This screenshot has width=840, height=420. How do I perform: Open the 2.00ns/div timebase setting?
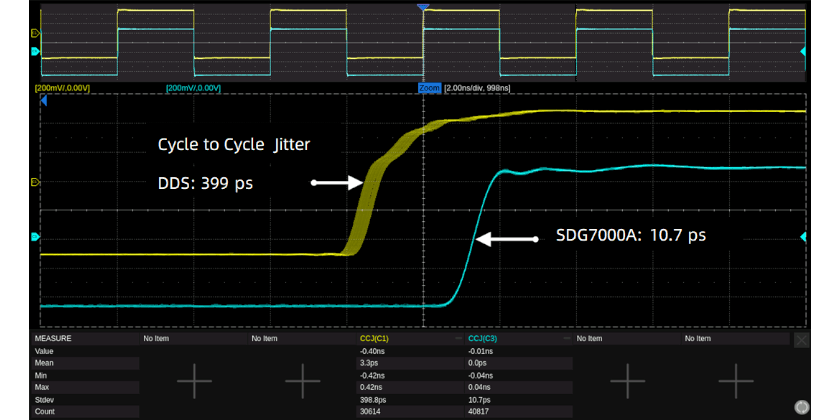(478, 88)
